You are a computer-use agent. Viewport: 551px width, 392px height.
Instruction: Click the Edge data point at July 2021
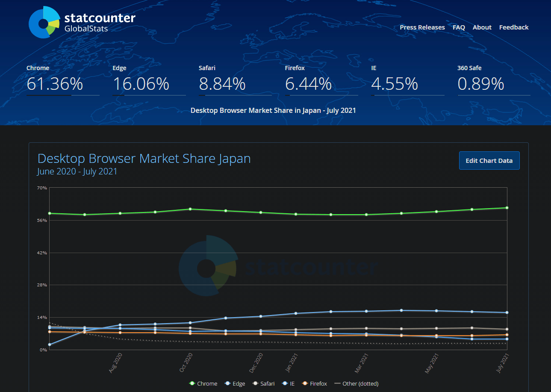(x=507, y=312)
